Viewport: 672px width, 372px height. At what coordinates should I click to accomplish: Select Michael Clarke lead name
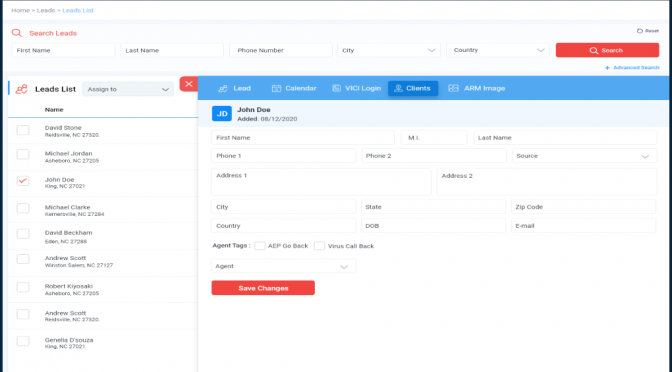tap(67, 207)
